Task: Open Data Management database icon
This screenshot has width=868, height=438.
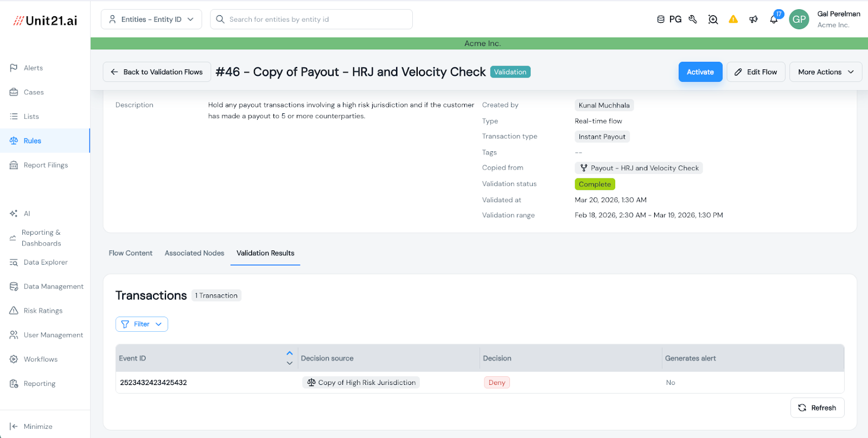Action: click(14, 287)
